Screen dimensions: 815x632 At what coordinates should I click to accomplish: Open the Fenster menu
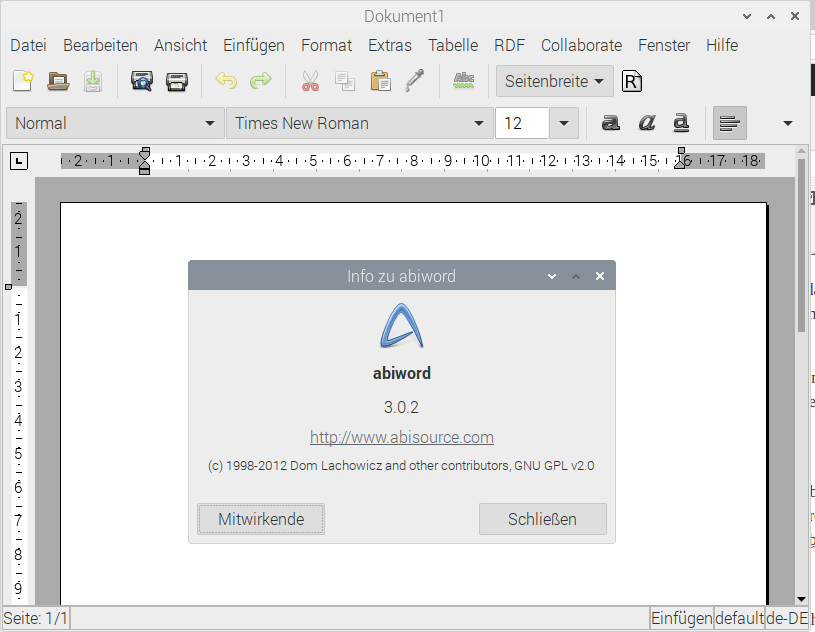point(664,45)
